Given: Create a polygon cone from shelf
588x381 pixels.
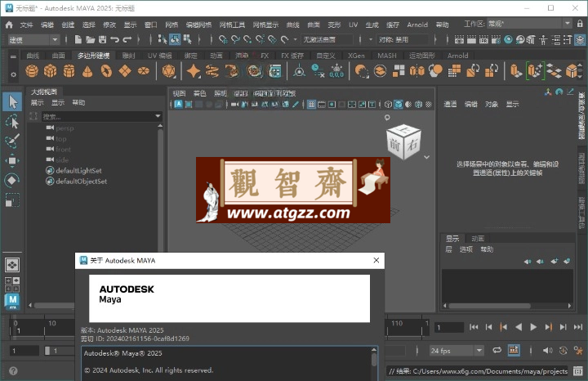Looking at the screenshot, I should (87, 70).
